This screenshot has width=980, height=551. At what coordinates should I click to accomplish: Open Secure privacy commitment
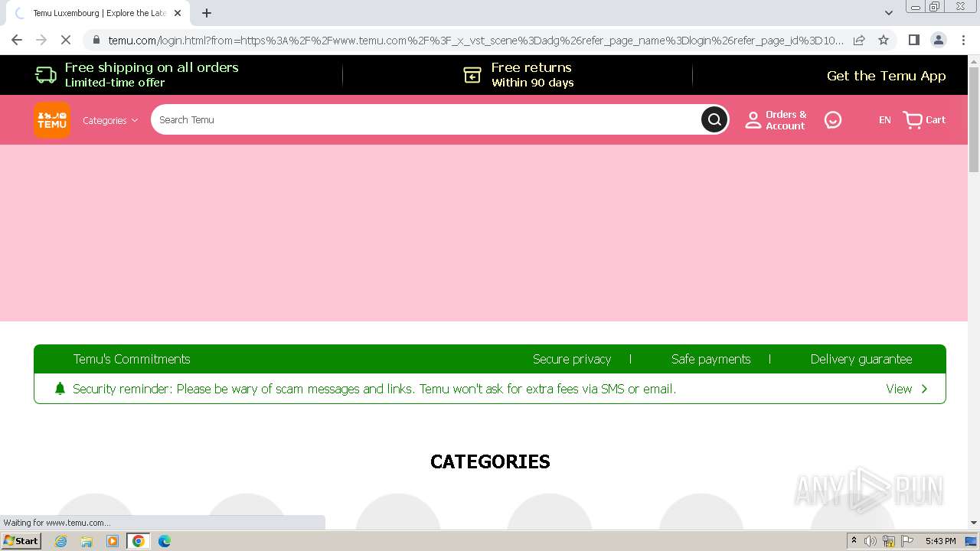coord(572,359)
